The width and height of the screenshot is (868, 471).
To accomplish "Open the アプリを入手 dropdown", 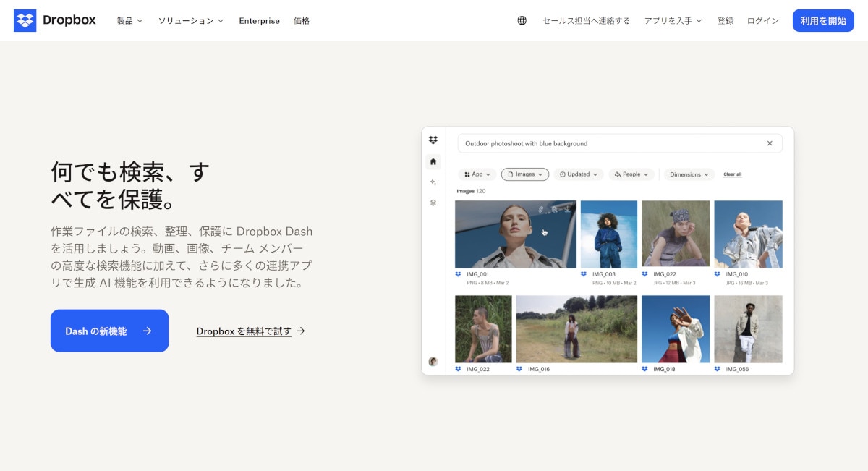I will pyautogui.click(x=673, y=21).
